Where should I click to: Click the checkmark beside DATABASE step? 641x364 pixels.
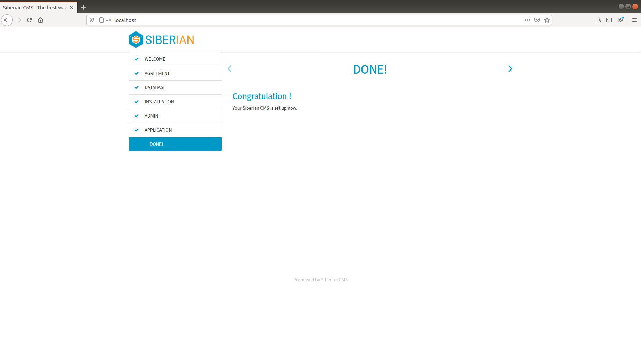[x=137, y=87]
